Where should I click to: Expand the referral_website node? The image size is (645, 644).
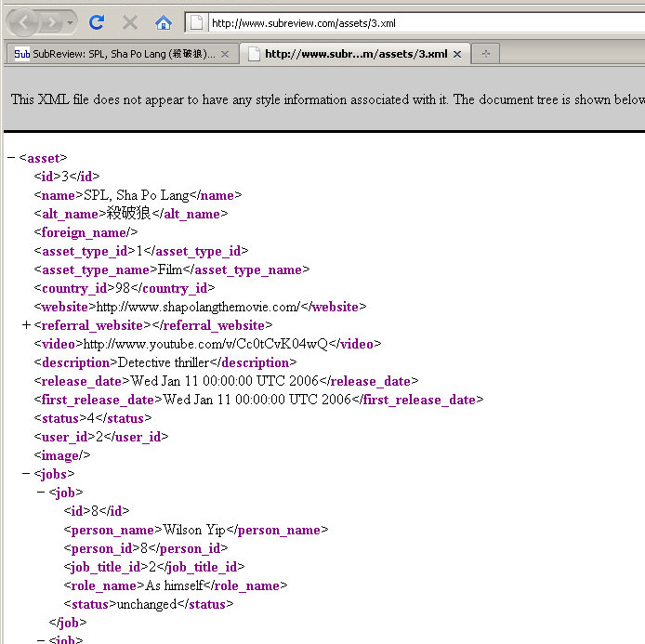(26, 325)
